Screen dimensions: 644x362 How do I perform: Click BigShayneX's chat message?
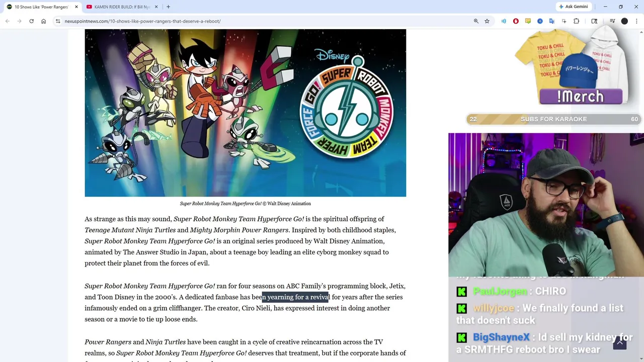[545, 343]
